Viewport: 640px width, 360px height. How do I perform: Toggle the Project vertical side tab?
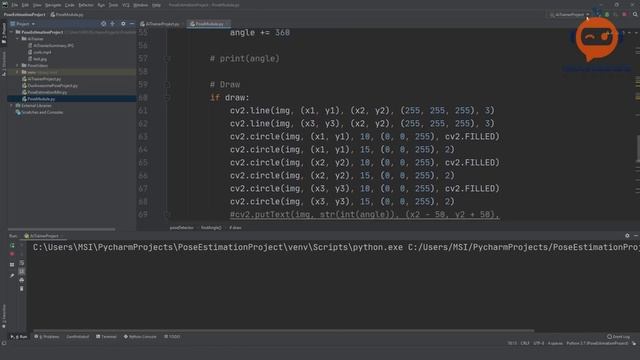click(x=4, y=33)
